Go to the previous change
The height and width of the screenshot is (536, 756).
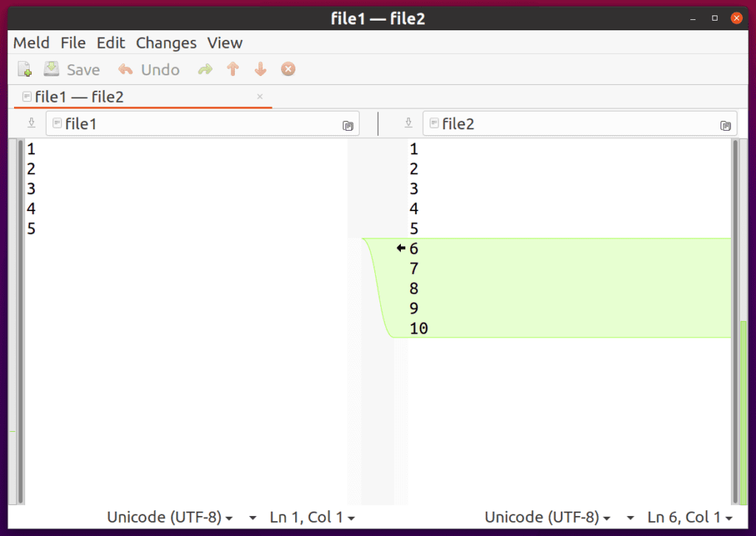233,69
